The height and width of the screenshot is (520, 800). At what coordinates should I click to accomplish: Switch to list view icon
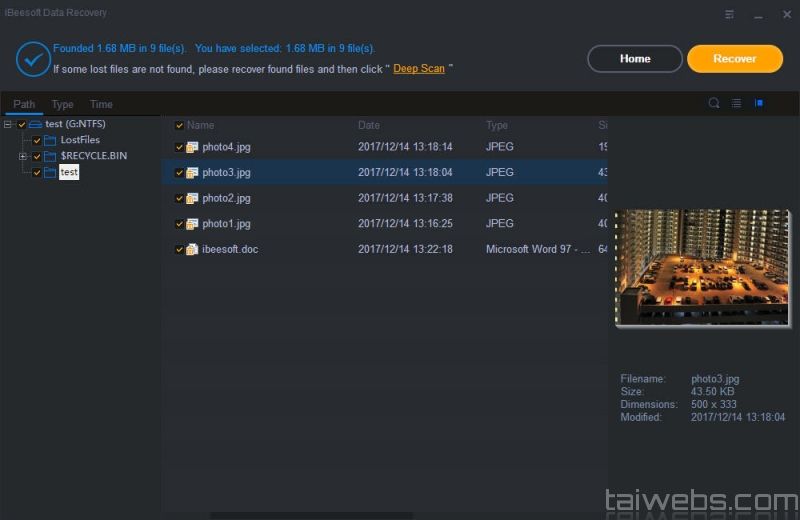tap(736, 103)
